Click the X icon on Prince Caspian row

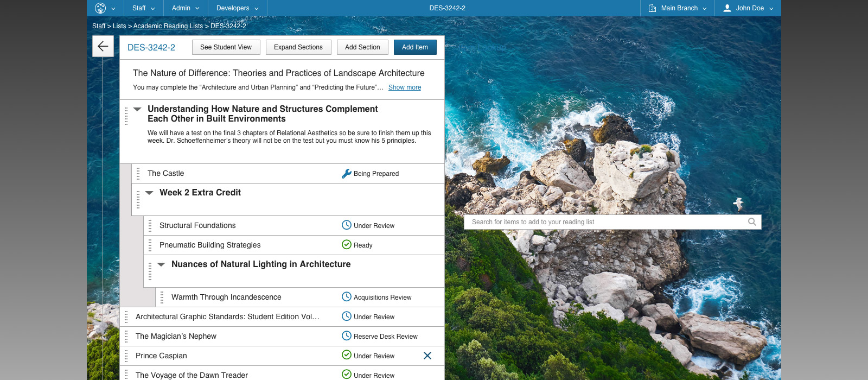427,356
